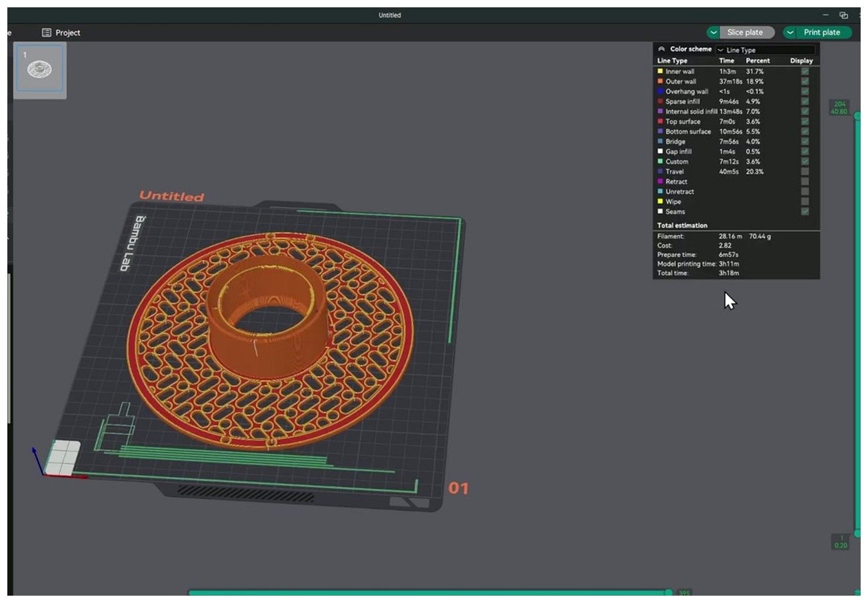Click the Prepare time value '6m57s'

pyautogui.click(x=729, y=255)
